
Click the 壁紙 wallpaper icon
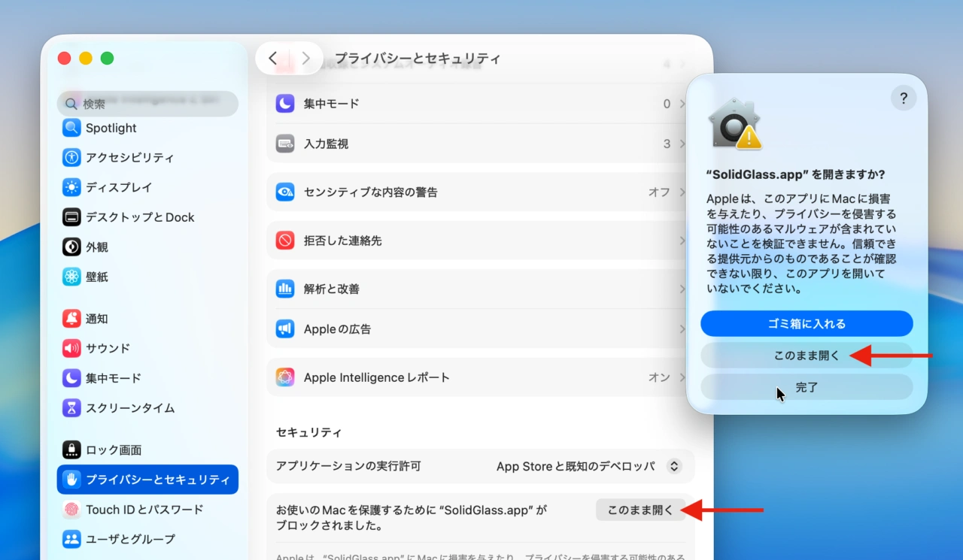[x=71, y=277]
